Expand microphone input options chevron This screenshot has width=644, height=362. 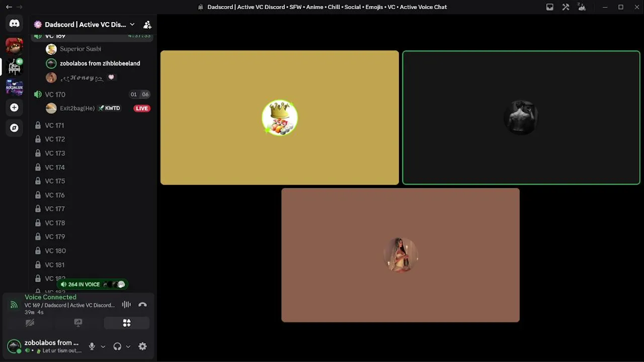coord(103,346)
